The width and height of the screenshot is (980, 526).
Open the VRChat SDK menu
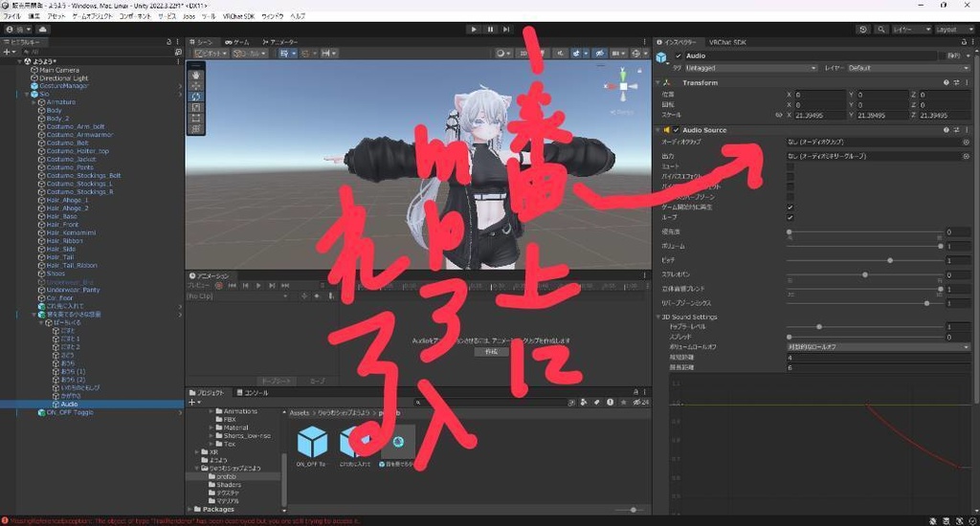tap(238, 16)
